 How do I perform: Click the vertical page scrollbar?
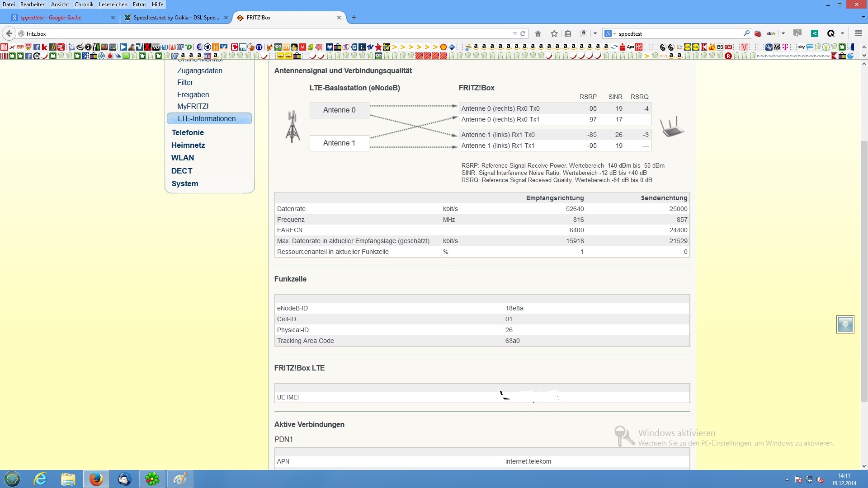click(x=864, y=271)
